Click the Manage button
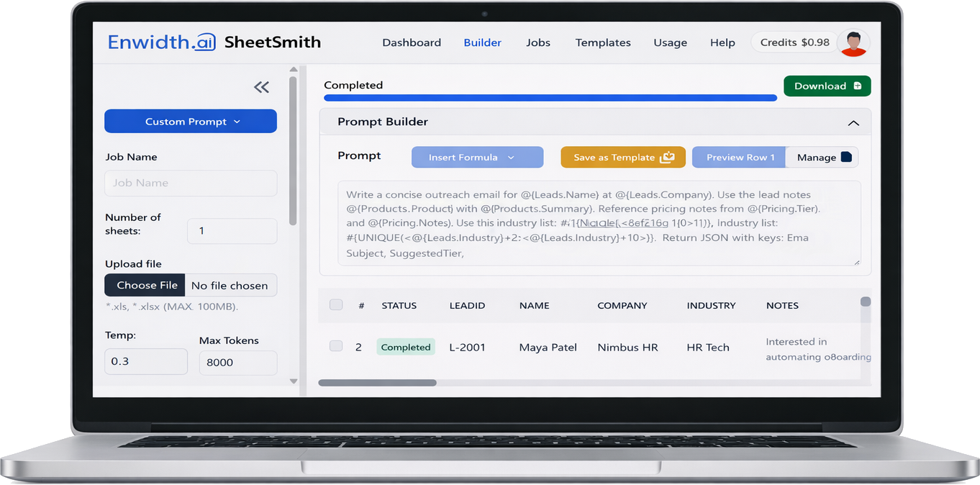 point(822,158)
